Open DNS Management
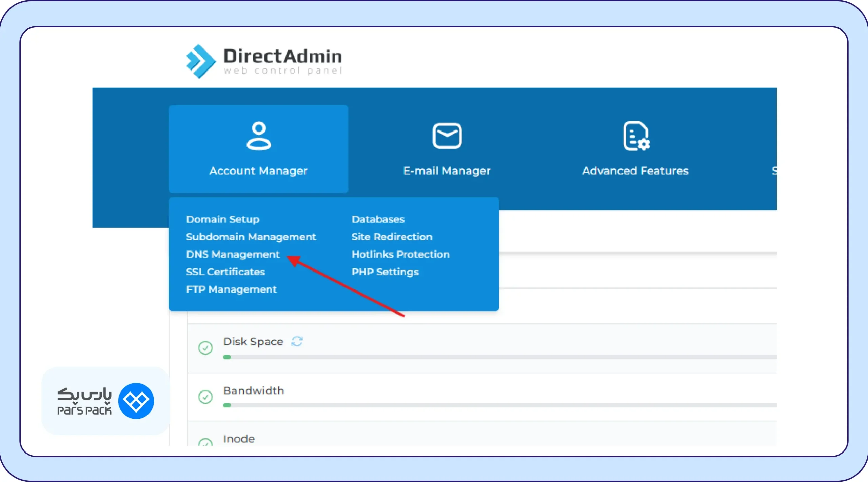Image resolution: width=868 pixels, height=482 pixels. pos(233,254)
